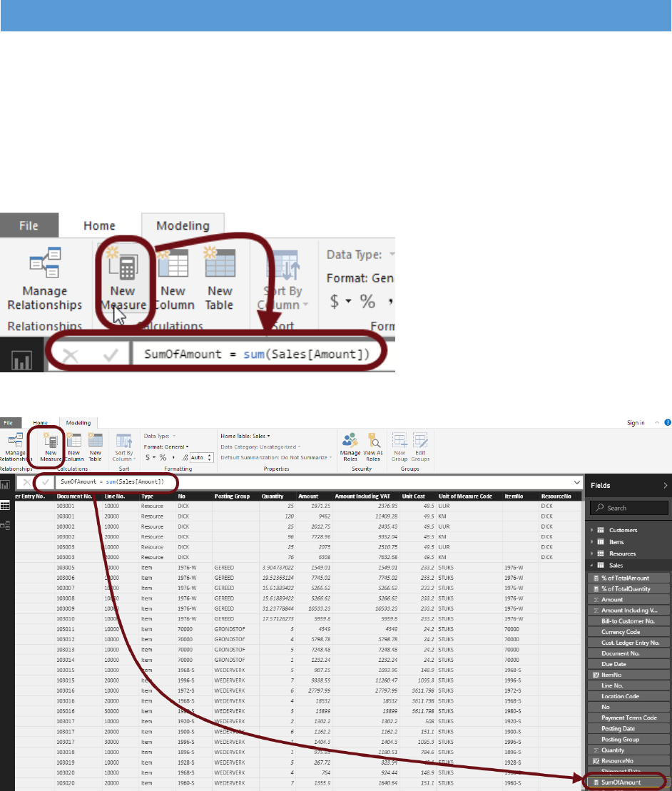Click Manage Relationships in the full window ribbon
This screenshot has width=672, height=791.
(x=15, y=447)
